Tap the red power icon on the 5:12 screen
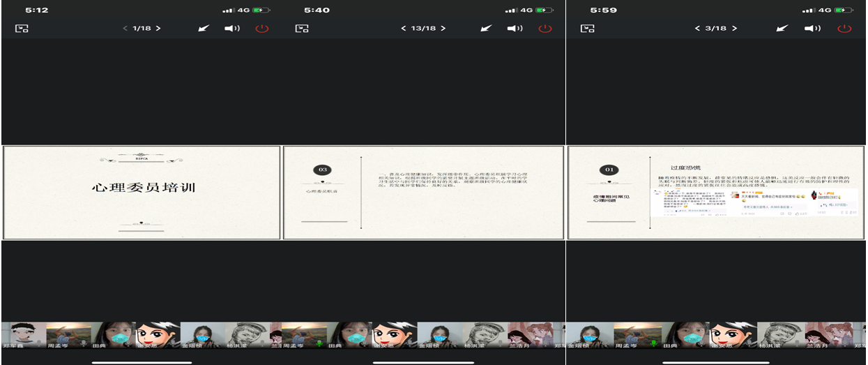 pyautogui.click(x=261, y=29)
